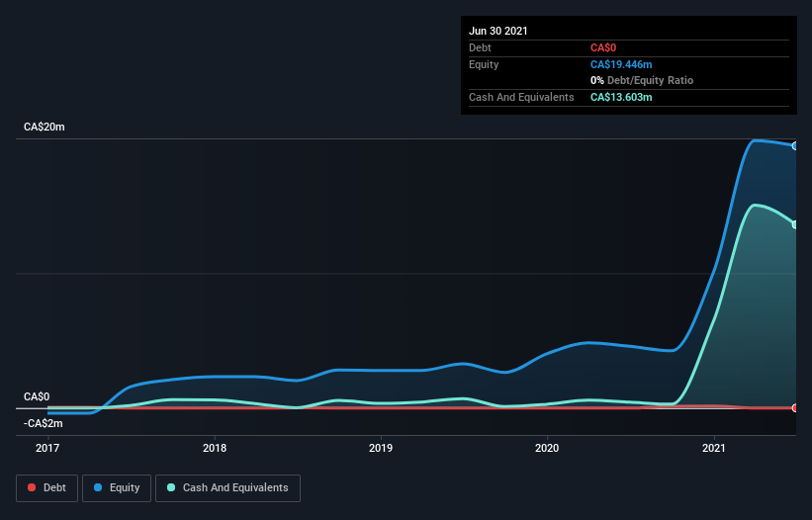812x520 pixels.
Task: Click the 2018 x-axis label
Action: click(215, 448)
